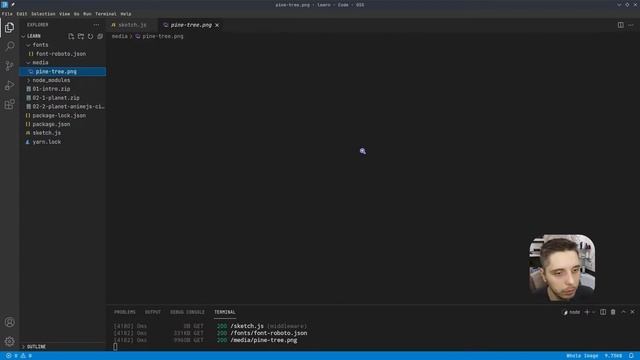This screenshot has width=640, height=360.
Task: Open the Help menu
Action: (x=126, y=14)
